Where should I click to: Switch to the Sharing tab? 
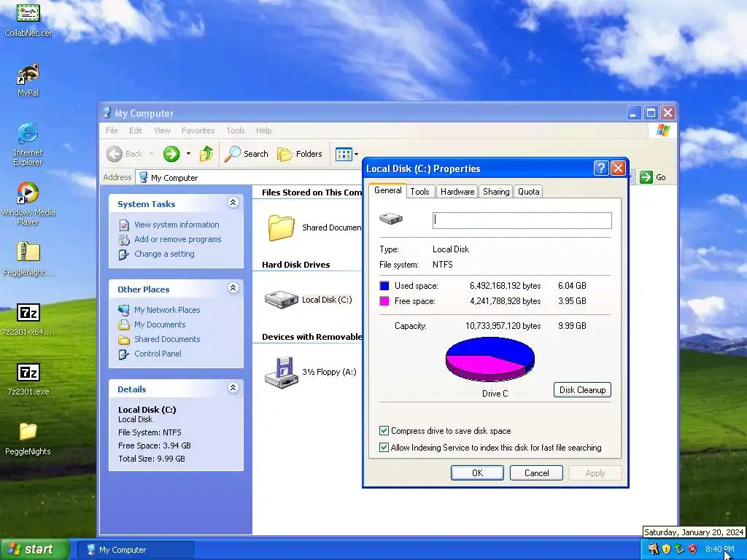(496, 192)
